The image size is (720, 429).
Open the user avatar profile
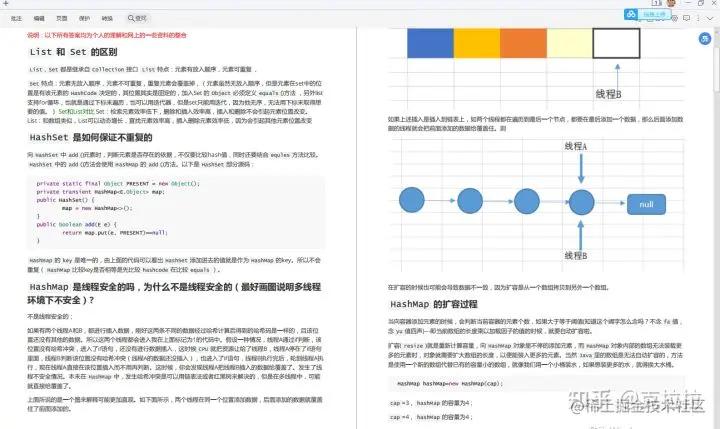click(x=671, y=3)
